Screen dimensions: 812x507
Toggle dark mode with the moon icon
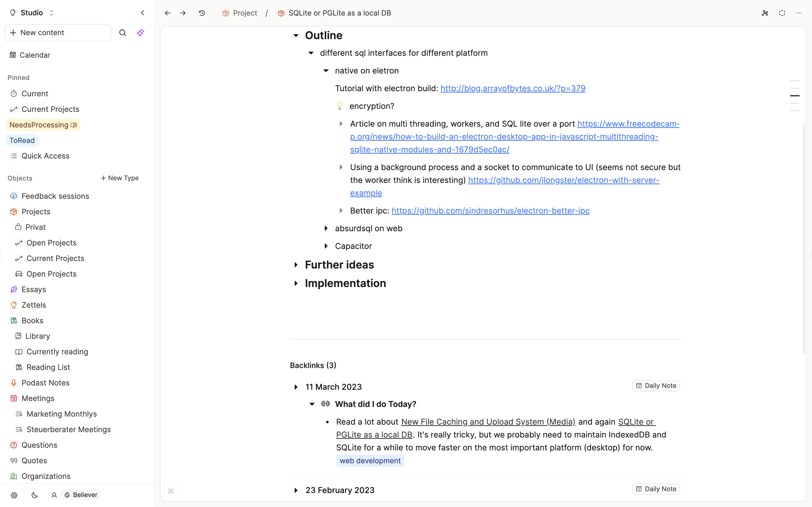click(35, 495)
